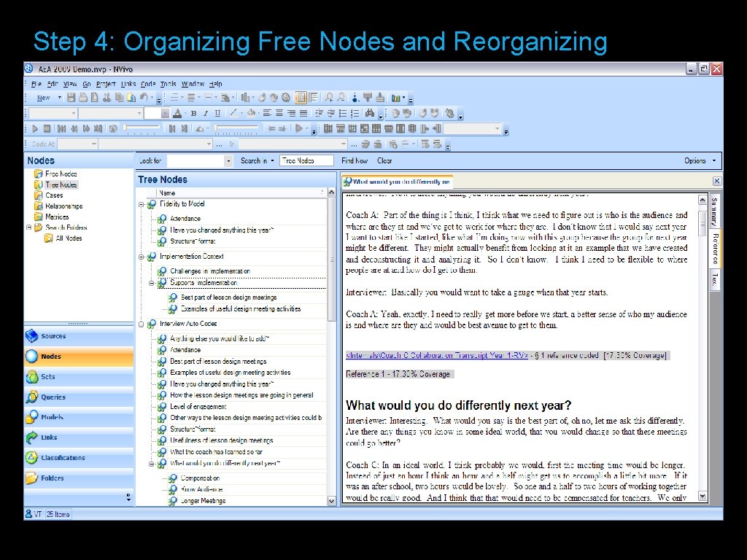The height and width of the screenshot is (560, 747).
Task: Open the Internals Coach C transcript link
Action: (x=437, y=355)
